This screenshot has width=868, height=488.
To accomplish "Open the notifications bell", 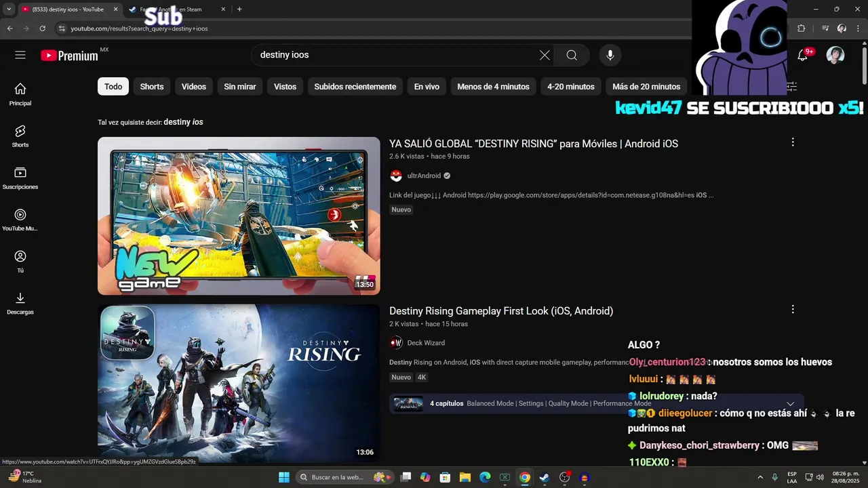I will click(x=803, y=56).
